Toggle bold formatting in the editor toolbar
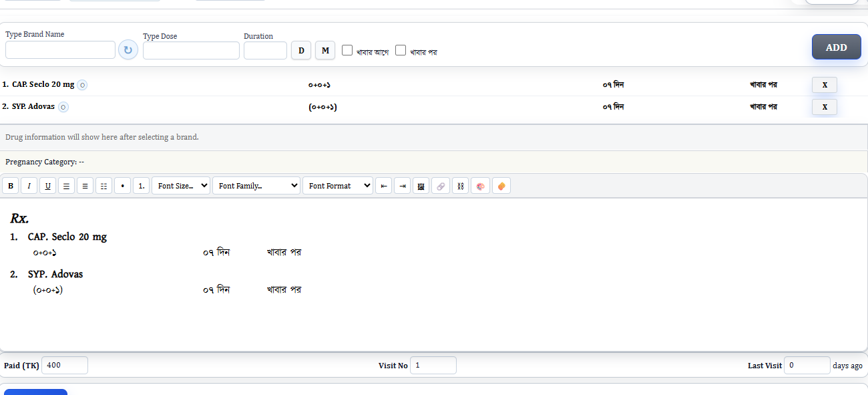Screen dimensions: 868x395 click(x=10, y=186)
